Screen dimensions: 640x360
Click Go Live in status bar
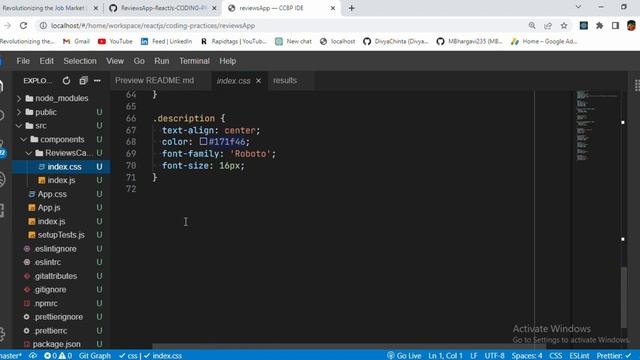pyautogui.click(x=404, y=356)
